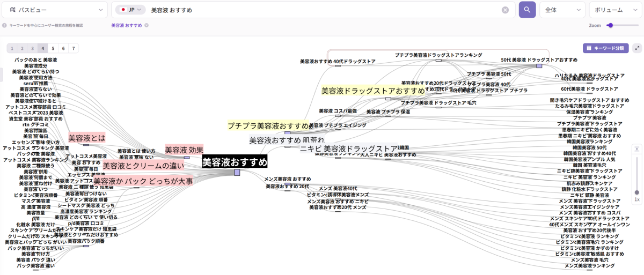Viewport: 644px width, 275px height.
Task: Switch to step tab 5
Action: pos(53,48)
